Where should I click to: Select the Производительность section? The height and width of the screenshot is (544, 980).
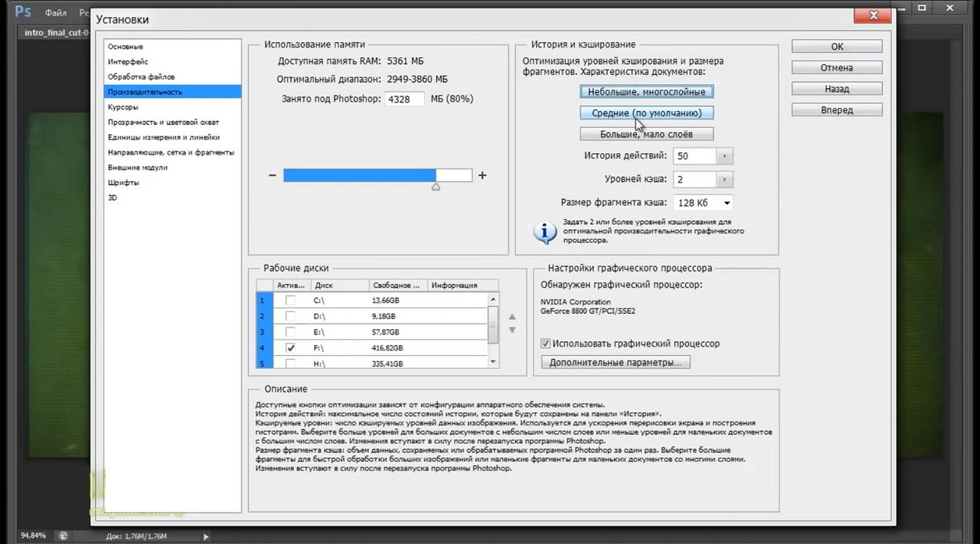pos(172,92)
